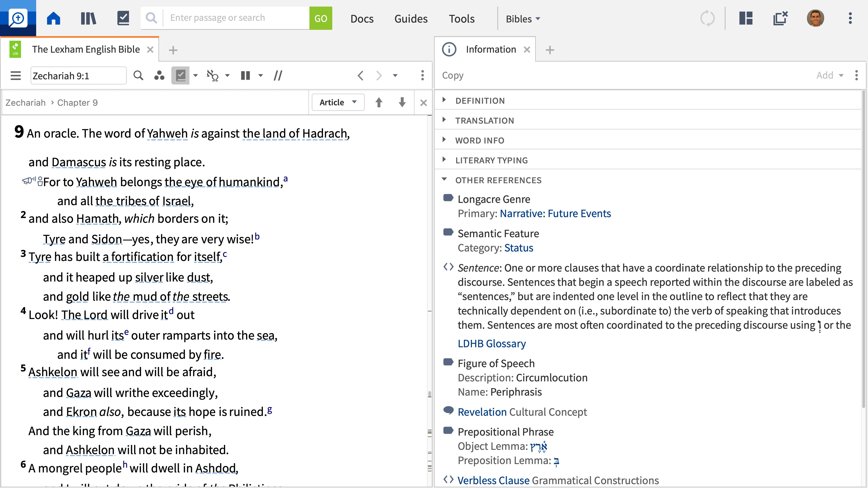Move to next article with down arrow
The image size is (868, 488).
[x=402, y=102]
